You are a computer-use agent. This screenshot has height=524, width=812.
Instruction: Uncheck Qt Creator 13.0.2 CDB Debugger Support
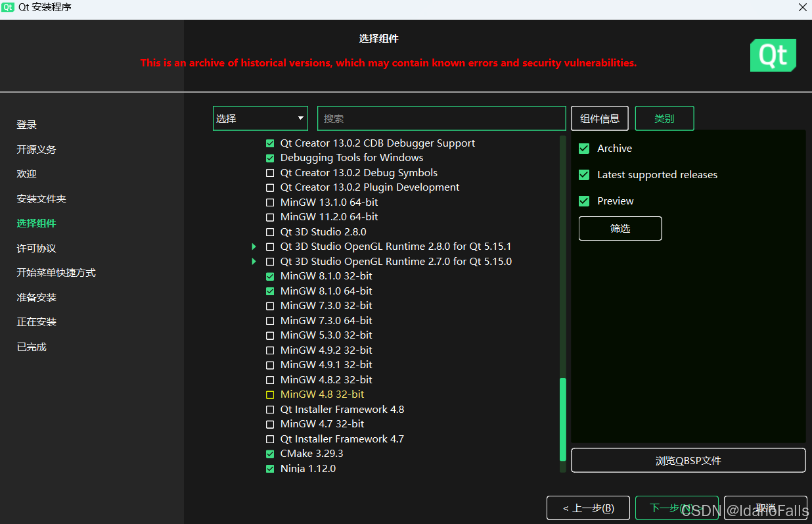[270, 143]
